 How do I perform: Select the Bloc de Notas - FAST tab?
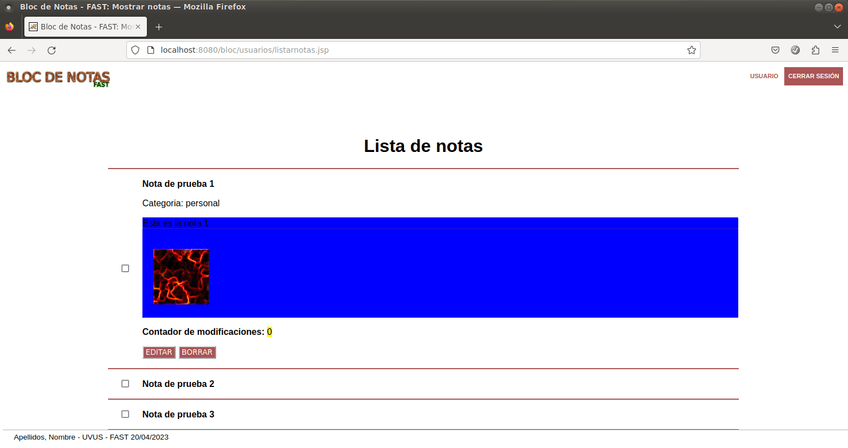click(85, 27)
